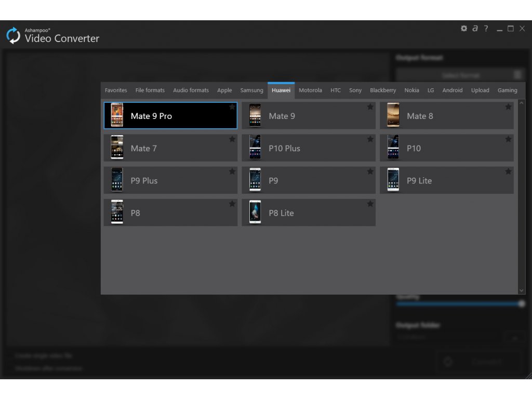Click the Ashampoo 'a' icon in title bar
Screen dimensions: 532x399
(x=475, y=29)
